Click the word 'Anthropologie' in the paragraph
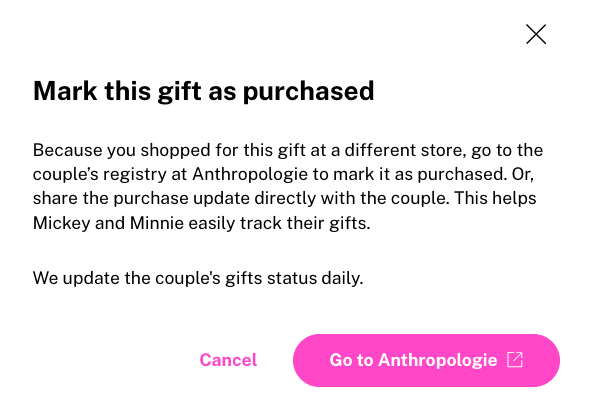 [x=250, y=174]
